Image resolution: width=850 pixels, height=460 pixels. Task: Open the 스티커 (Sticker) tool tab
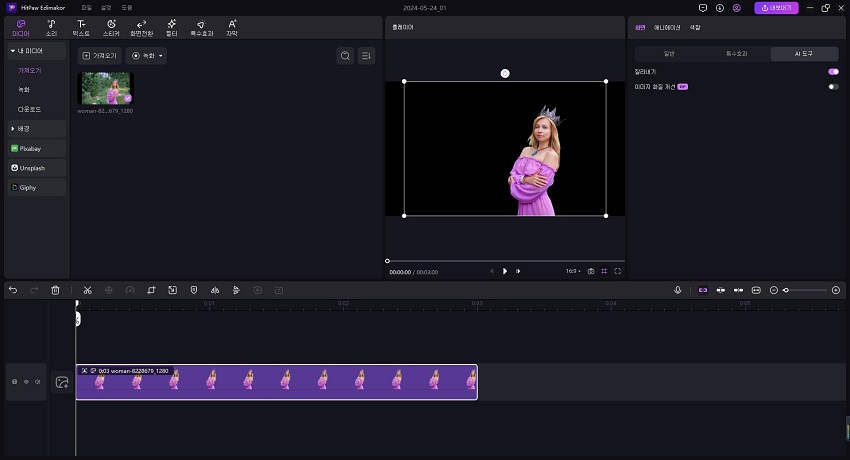pyautogui.click(x=110, y=26)
